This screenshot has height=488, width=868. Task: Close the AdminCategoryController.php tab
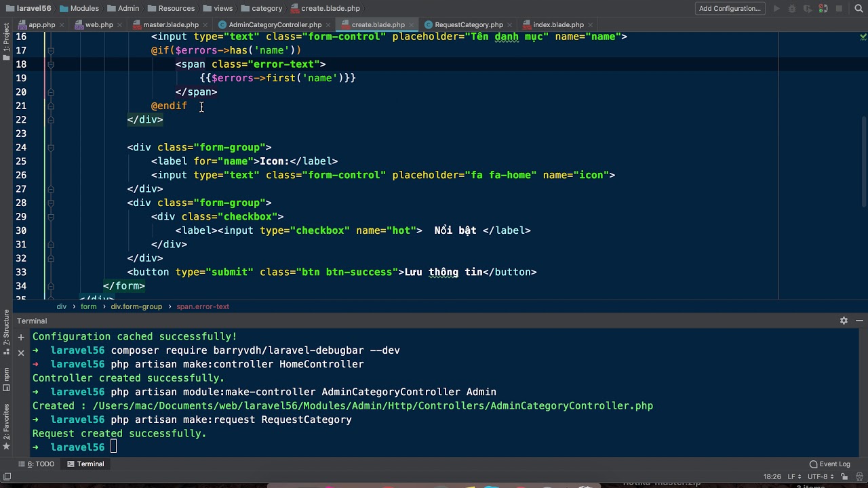click(x=328, y=24)
